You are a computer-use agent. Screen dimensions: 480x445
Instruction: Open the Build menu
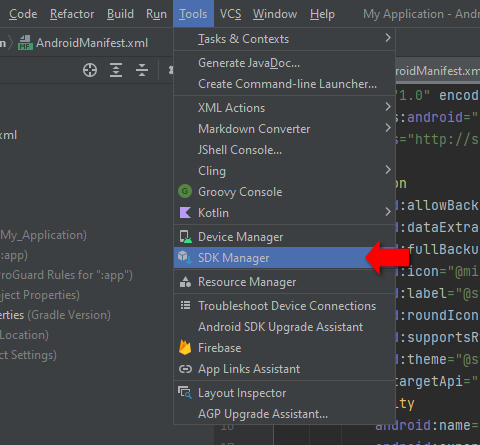point(120,14)
